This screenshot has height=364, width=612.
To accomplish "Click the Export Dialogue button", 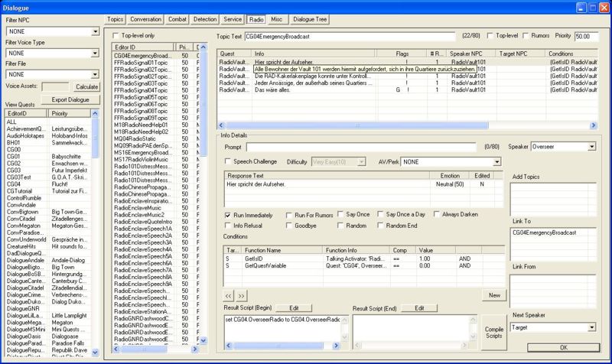I will (x=70, y=100).
